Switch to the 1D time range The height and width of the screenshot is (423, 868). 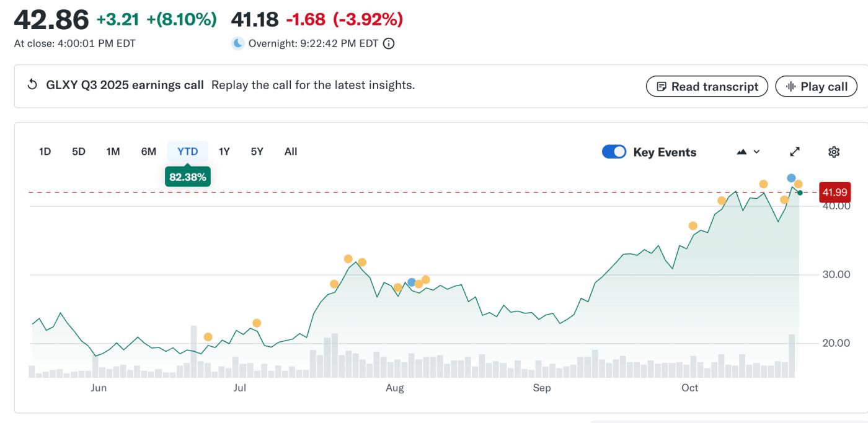pyautogui.click(x=45, y=151)
